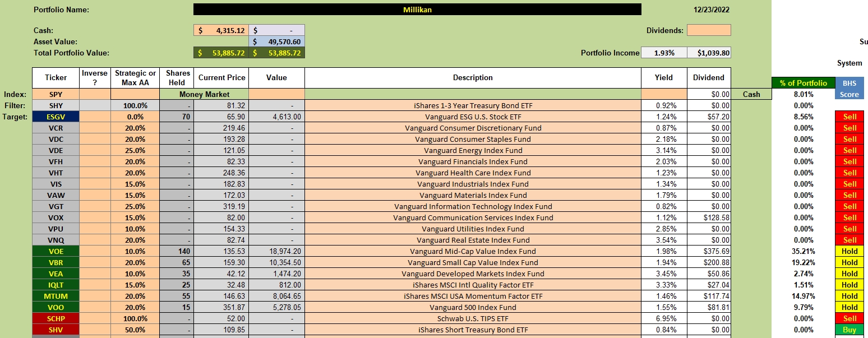The width and height of the screenshot is (868, 338).
Task: Click the Dividend column header
Action: click(x=709, y=78)
